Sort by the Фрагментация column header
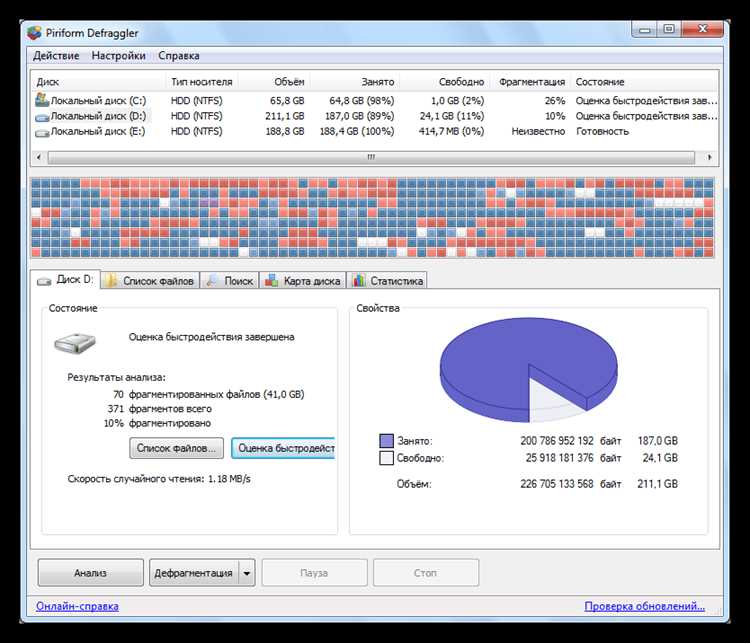This screenshot has width=750, height=643. (x=530, y=82)
